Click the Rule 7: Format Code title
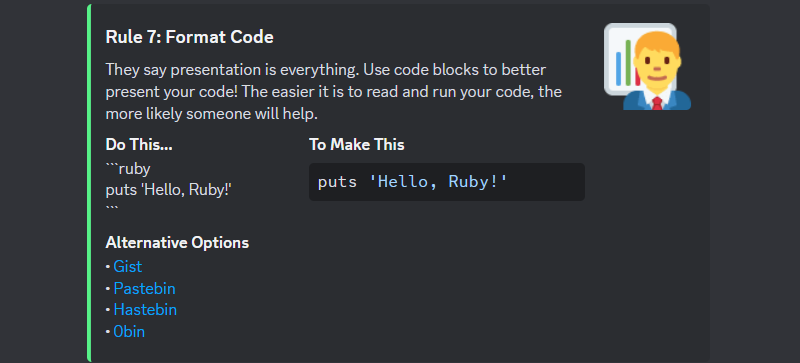Viewport: 800px width, 363px height. (189, 37)
